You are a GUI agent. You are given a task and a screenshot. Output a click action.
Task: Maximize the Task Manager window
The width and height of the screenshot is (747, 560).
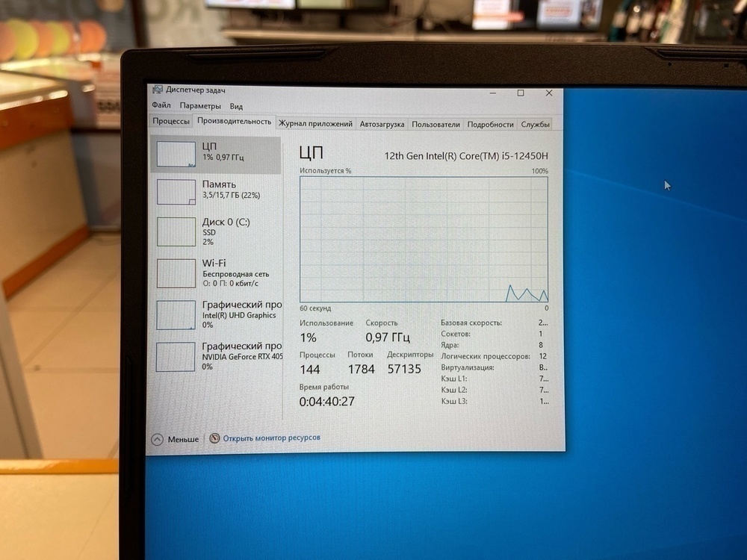click(x=521, y=93)
